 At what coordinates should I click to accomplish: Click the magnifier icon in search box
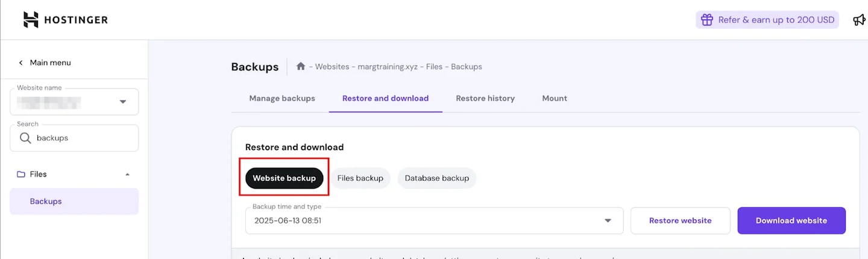pos(25,138)
